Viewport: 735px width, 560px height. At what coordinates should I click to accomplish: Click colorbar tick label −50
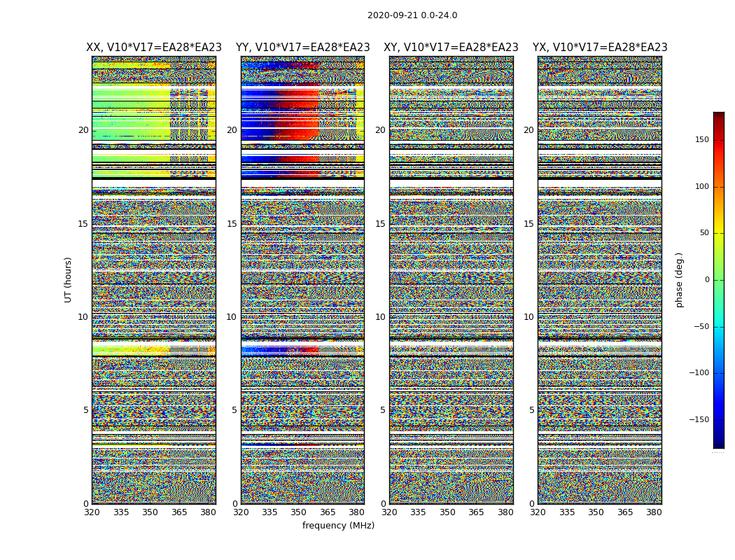click(701, 326)
